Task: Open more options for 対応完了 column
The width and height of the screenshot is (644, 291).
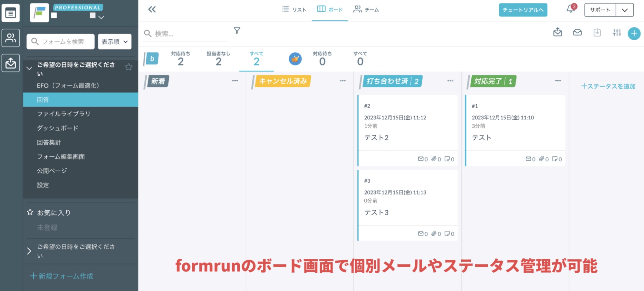Action: click(558, 81)
